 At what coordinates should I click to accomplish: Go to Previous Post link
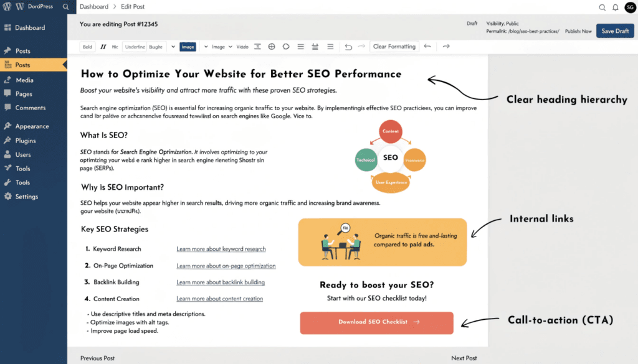97,358
